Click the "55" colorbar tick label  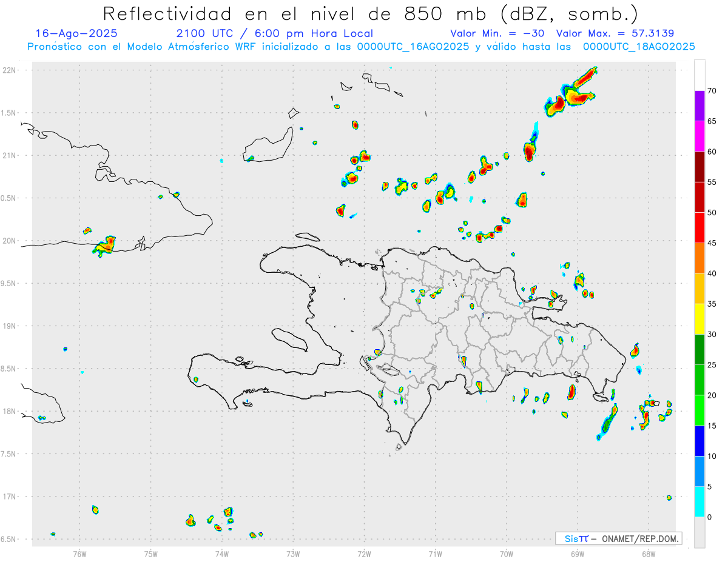pos(712,182)
